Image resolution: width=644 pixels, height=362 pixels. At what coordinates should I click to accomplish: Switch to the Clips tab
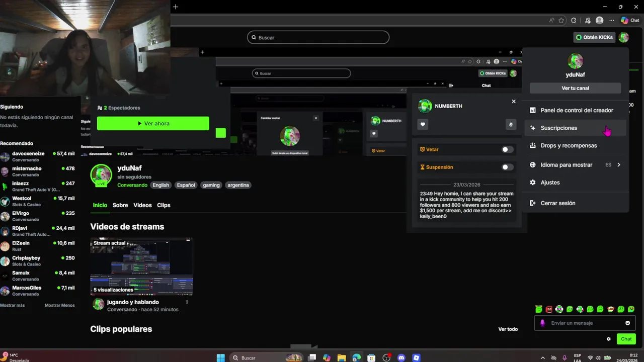tap(164, 205)
